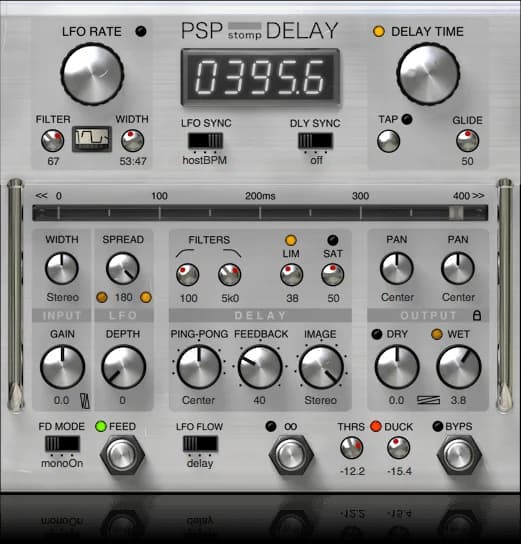Click the 53:47 width value
521x544 pixels.
[133, 161]
